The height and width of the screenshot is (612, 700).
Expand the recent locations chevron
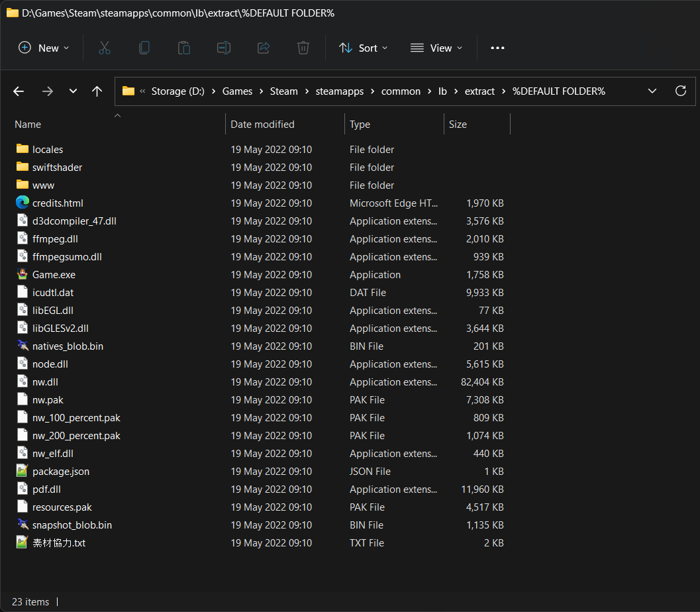[x=73, y=91]
